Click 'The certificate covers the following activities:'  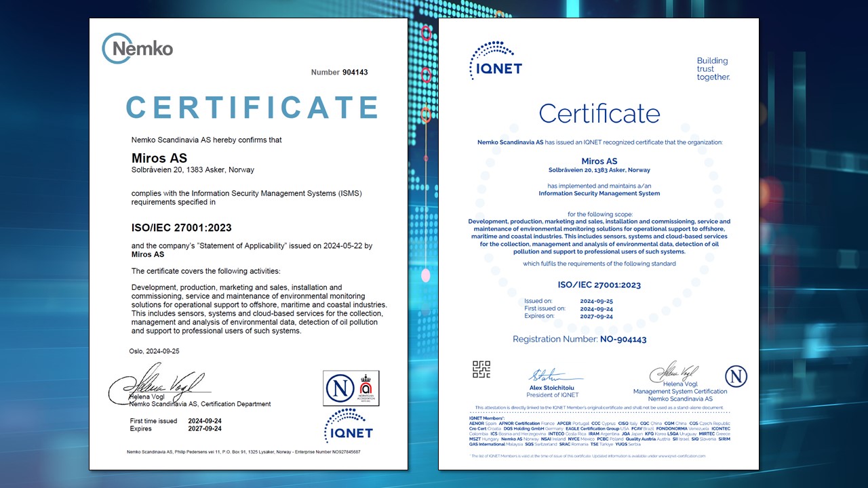click(x=205, y=271)
